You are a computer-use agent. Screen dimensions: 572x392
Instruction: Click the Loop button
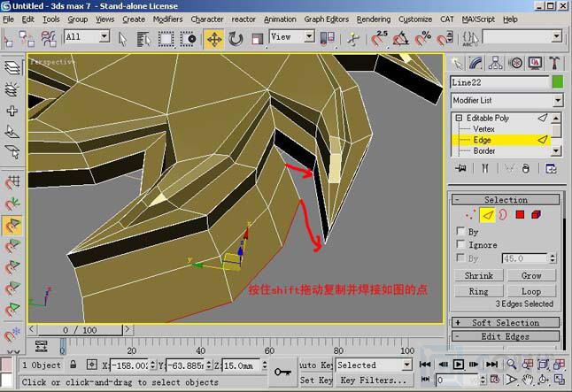tap(531, 291)
